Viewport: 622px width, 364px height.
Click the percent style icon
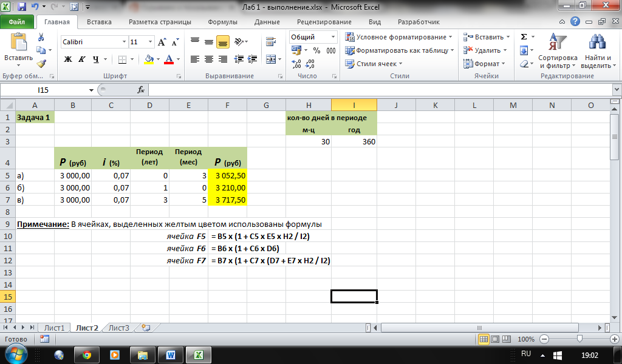coord(316,50)
